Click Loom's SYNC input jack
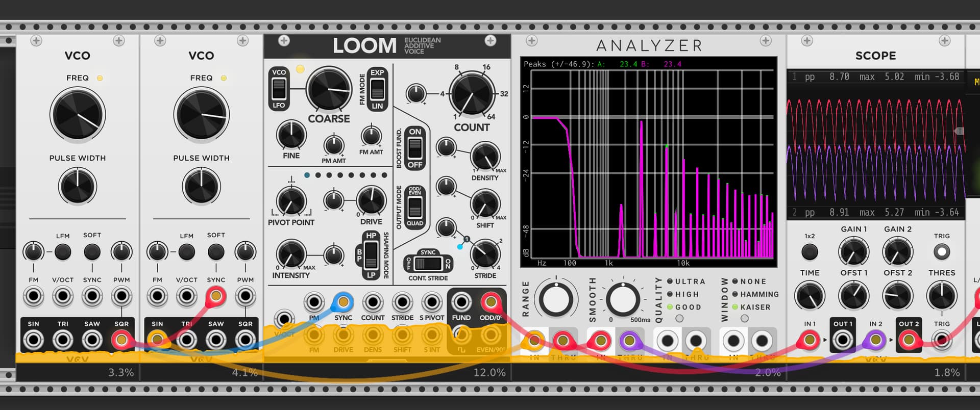 tap(343, 302)
